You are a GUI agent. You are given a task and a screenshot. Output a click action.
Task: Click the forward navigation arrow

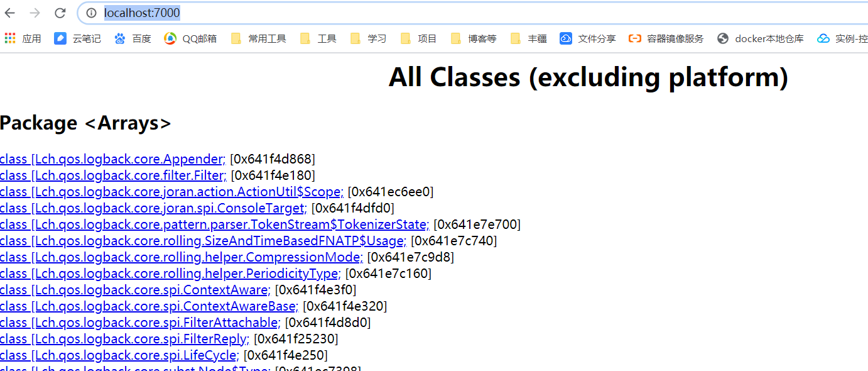(35, 13)
